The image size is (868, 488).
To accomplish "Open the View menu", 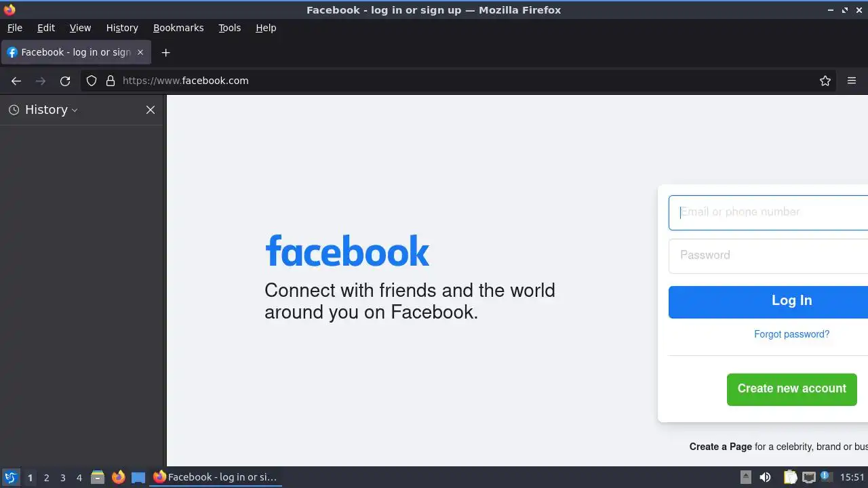I will [80, 28].
